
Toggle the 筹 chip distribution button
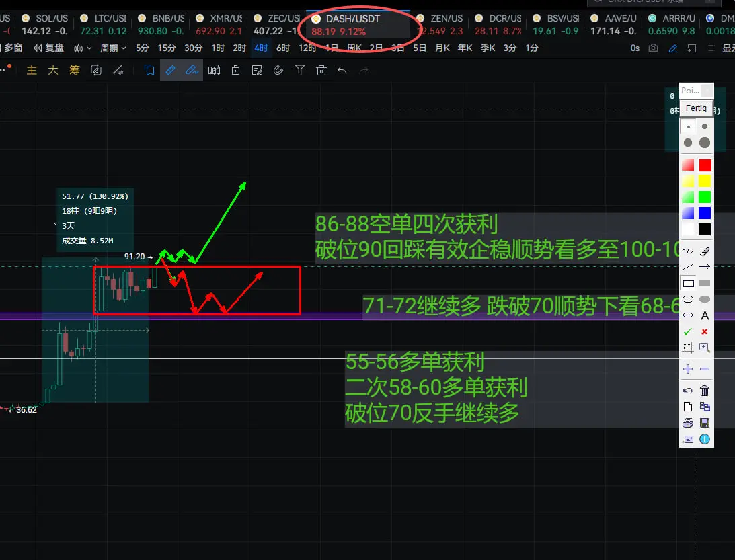75,71
